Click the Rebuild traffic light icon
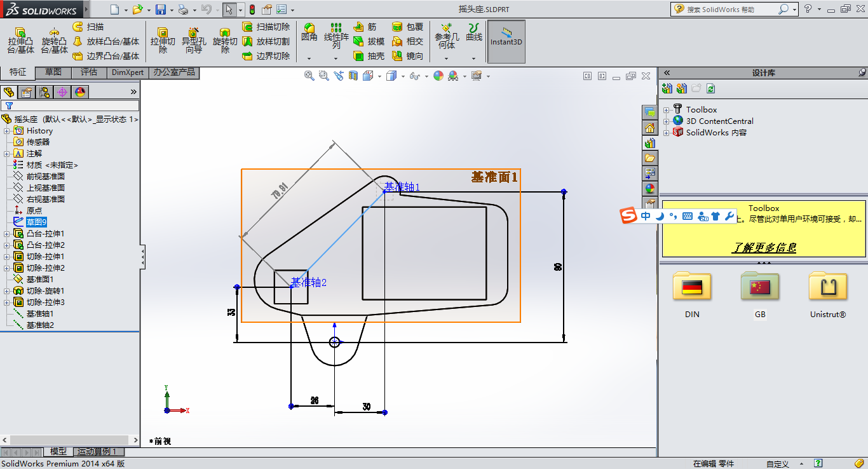The image size is (868, 469). 252,10
